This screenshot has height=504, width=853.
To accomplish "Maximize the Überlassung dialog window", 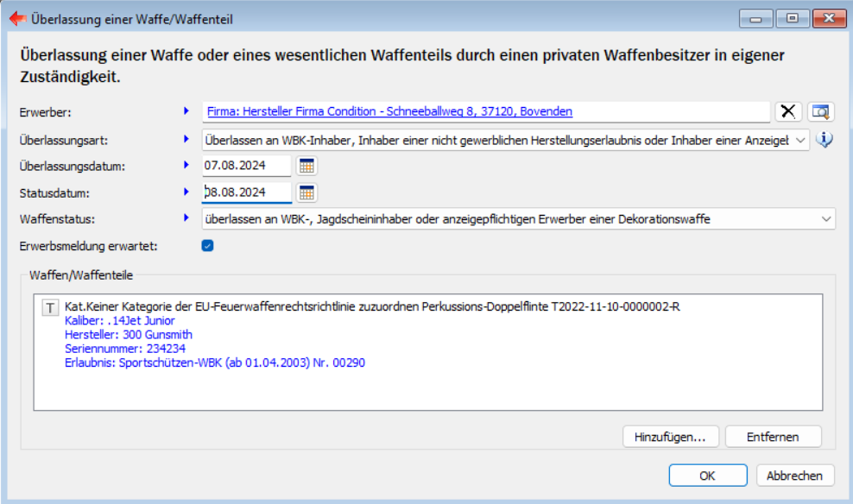I will [792, 18].
